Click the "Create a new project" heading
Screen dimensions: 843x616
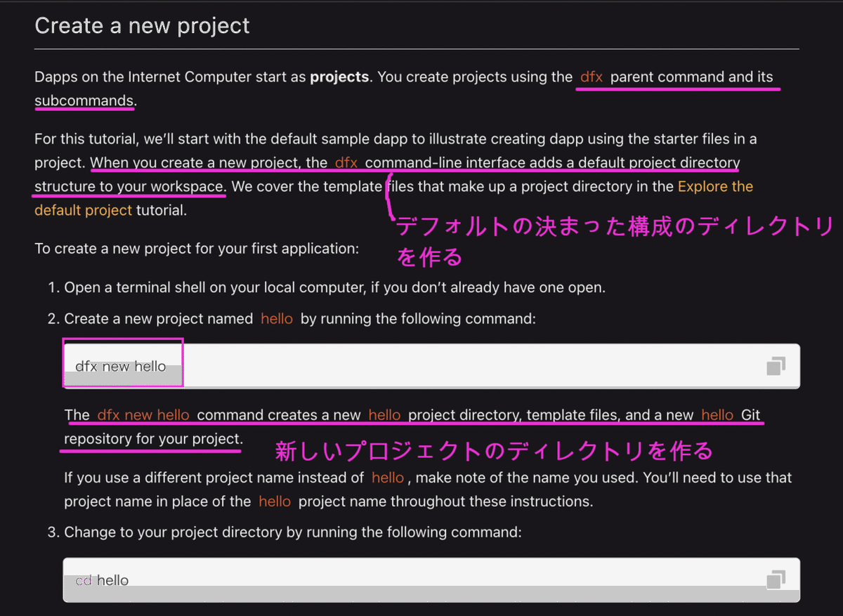point(142,25)
